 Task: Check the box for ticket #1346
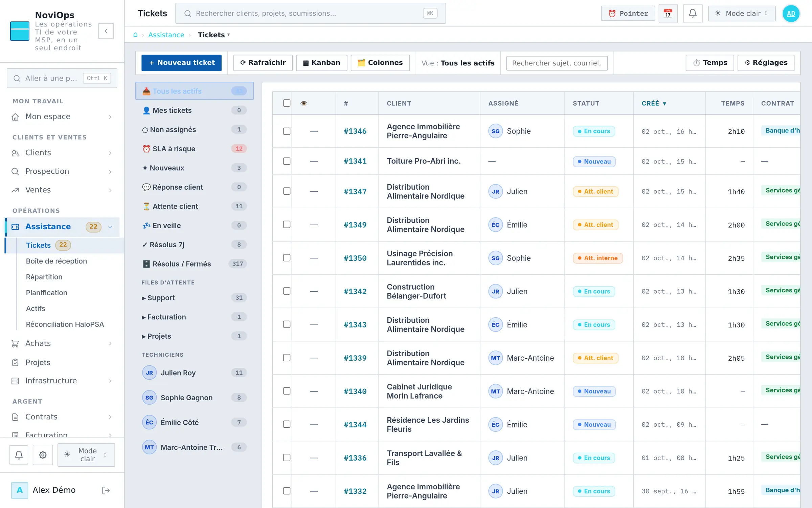click(287, 131)
